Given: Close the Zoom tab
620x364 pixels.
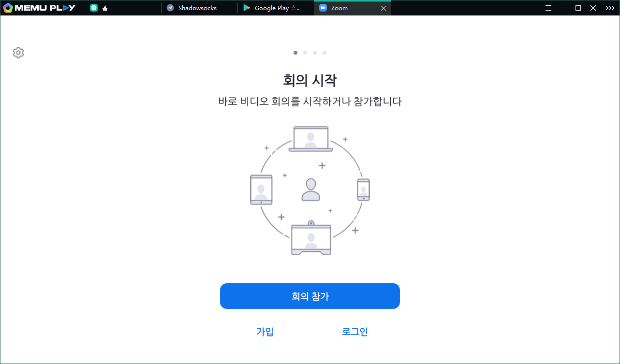Looking at the screenshot, I should pyautogui.click(x=384, y=8).
